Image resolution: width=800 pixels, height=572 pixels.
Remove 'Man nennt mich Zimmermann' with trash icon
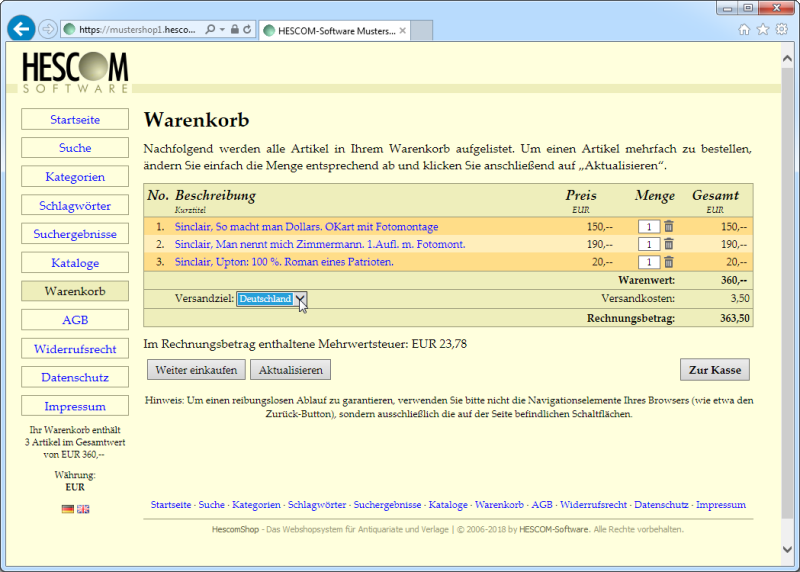[x=669, y=244]
